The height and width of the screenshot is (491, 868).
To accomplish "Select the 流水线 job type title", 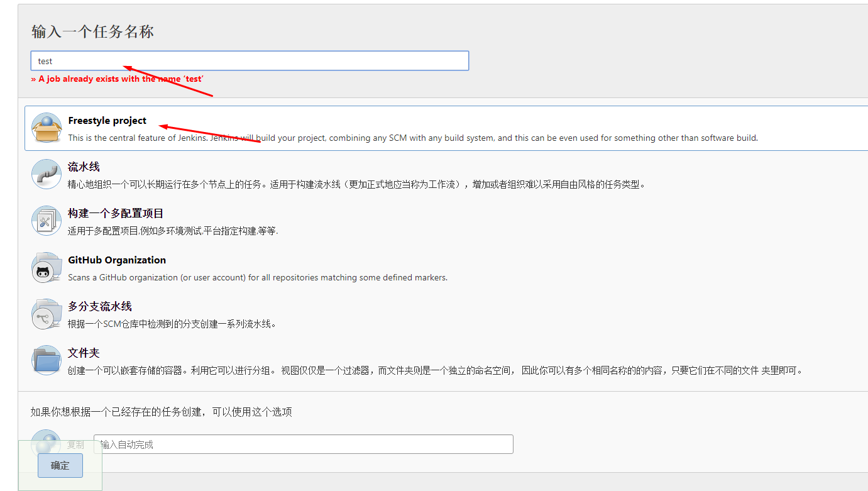I will click(x=84, y=167).
